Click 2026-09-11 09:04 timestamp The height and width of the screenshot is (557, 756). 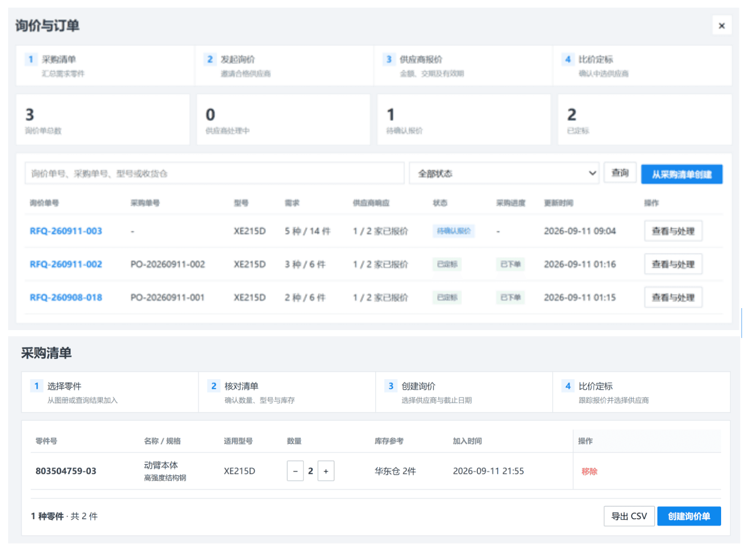(580, 231)
